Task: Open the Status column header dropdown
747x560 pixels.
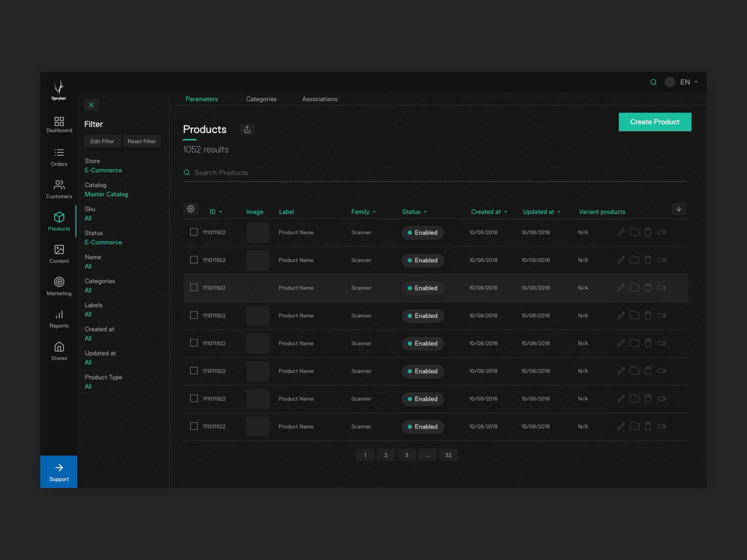Action: pos(414,212)
